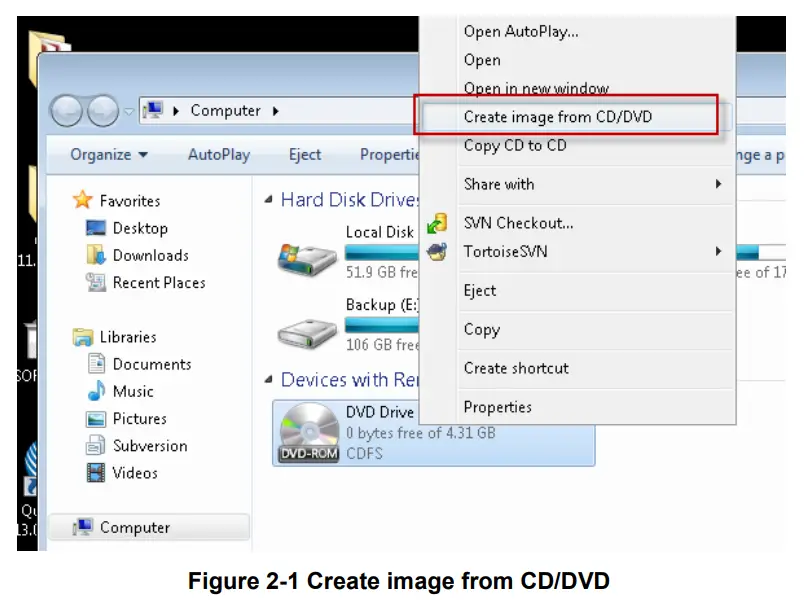809x600 pixels.
Task: Click the Backup (E:) drive icon
Action: click(307, 333)
